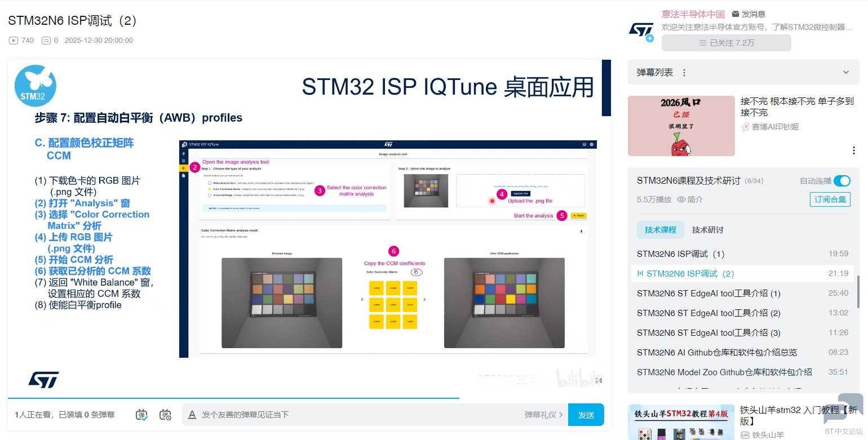Viewport: 868px width, 440px height.
Task: Open the danmaku list options menu
Action: [684, 73]
